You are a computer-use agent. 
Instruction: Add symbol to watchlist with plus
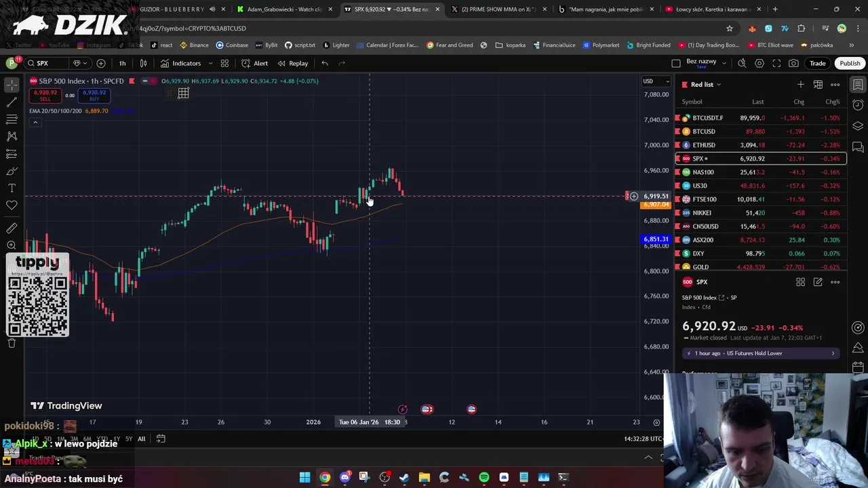pyautogui.click(x=801, y=84)
